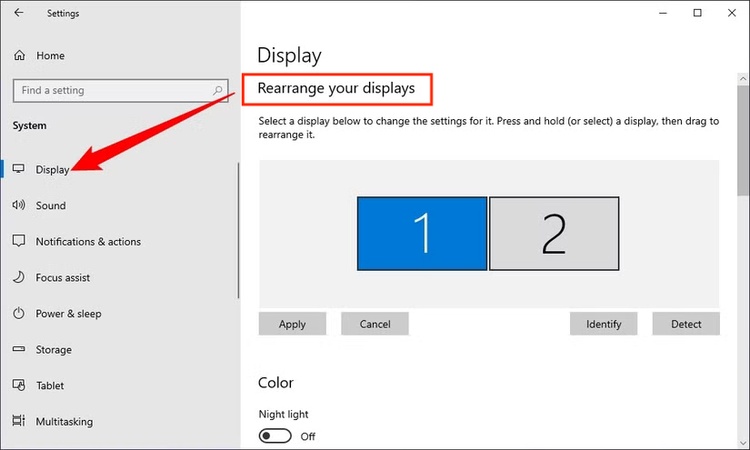Click the Storage drive icon
The width and height of the screenshot is (750, 450).
point(19,349)
